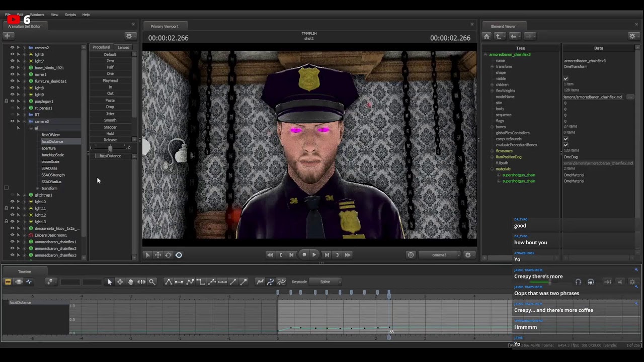This screenshot has width=644, height=362.
Task: Set linear tangent type icon
Action: point(190,282)
